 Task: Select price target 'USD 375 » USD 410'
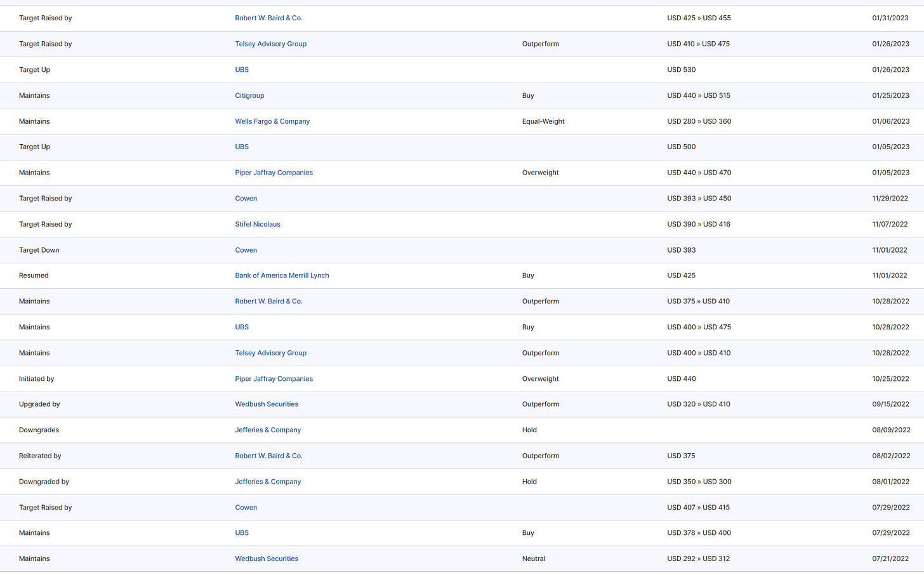(698, 301)
